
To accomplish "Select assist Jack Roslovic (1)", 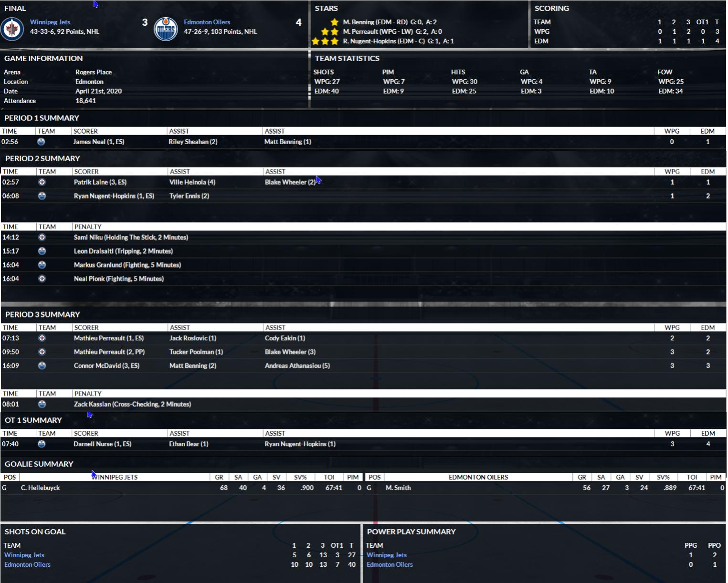I will [193, 338].
